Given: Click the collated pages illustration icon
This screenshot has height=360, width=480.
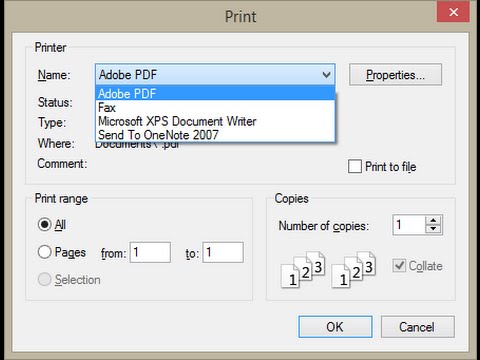Looking at the screenshot, I should coord(303,269).
